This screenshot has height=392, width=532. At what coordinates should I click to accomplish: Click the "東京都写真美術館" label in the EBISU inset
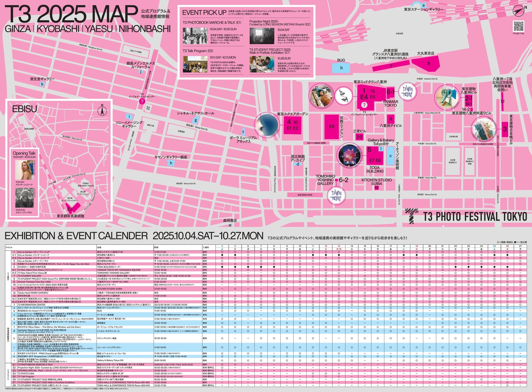coord(71,216)
